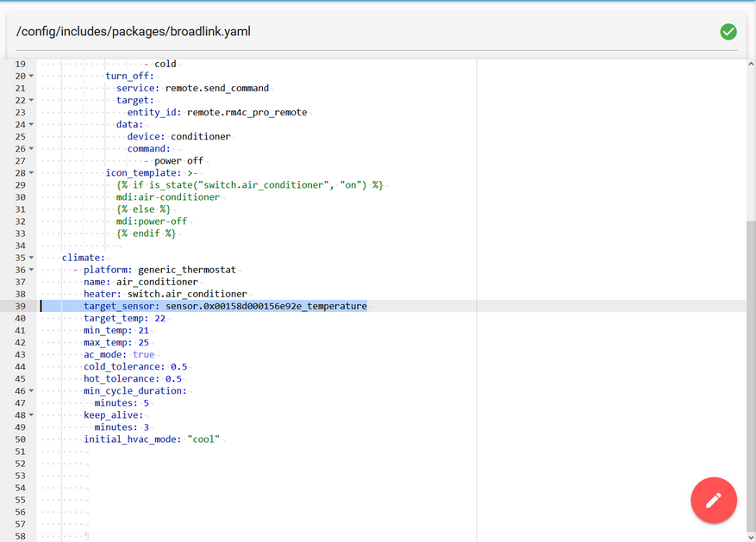
Task: Click scrollbar down arrow in the editor
Action: click(x=751, y=537)
